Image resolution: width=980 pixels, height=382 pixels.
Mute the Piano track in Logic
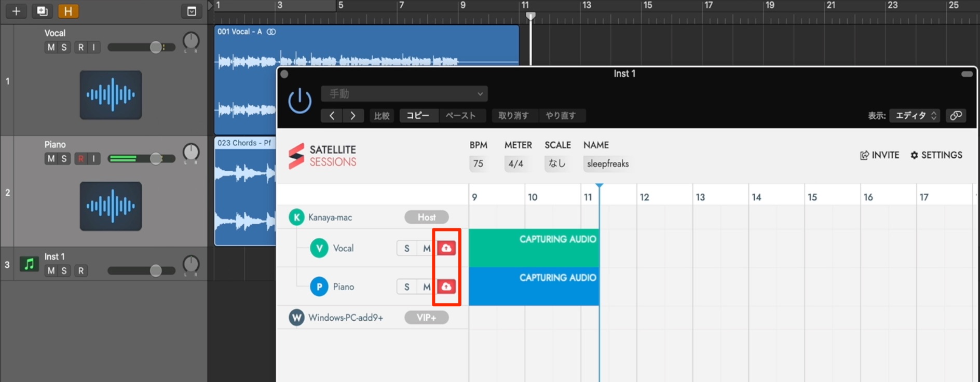point(51,159)
